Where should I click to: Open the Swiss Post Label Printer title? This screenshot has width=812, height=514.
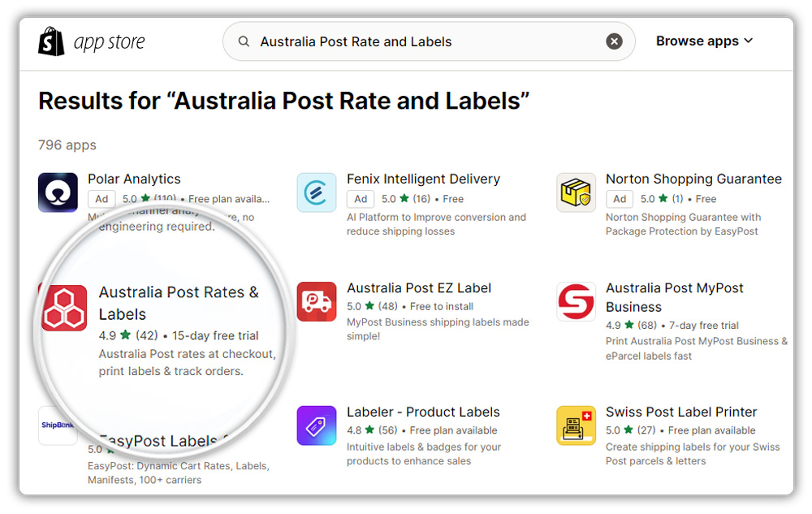coord(681,412)
